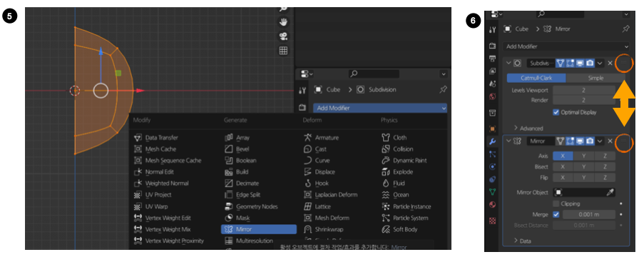
Task: Open editor type dropdown above Cube > Subdivision
Action: (x=307, y=74)
